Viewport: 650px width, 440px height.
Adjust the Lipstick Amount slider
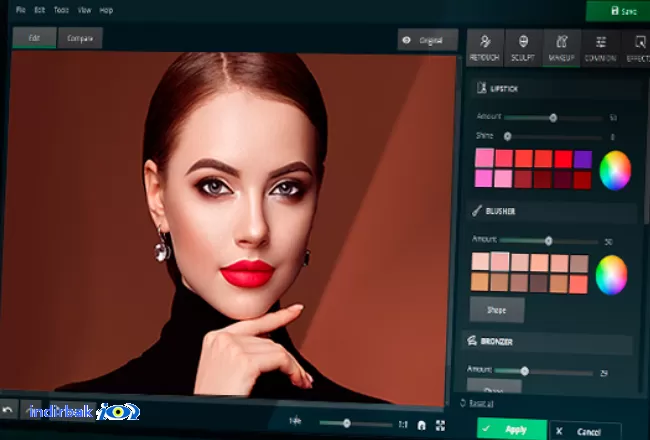[x=553, y=118]
